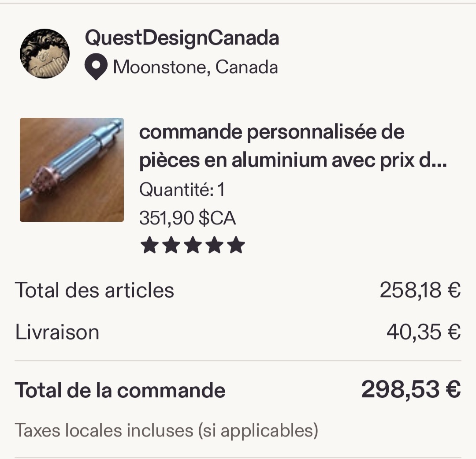
Task: Open the aluminium part product thumbnail
Action: [x=72, y=170]
